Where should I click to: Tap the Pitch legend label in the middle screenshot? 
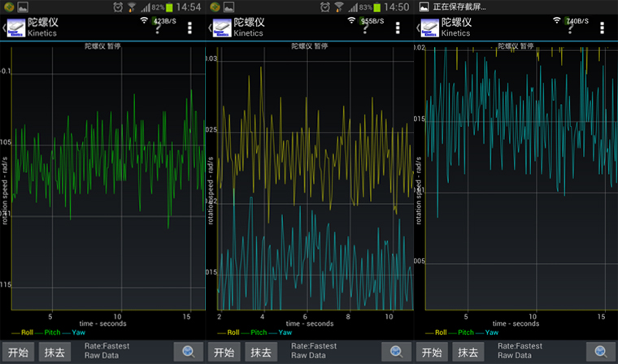click(x=259, y=332)
